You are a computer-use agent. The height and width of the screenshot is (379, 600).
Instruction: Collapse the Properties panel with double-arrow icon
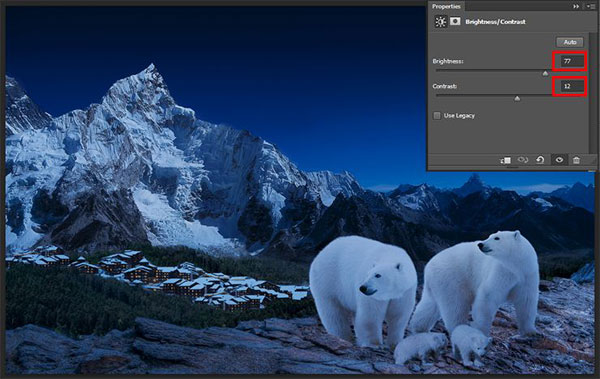click(576, 7)
